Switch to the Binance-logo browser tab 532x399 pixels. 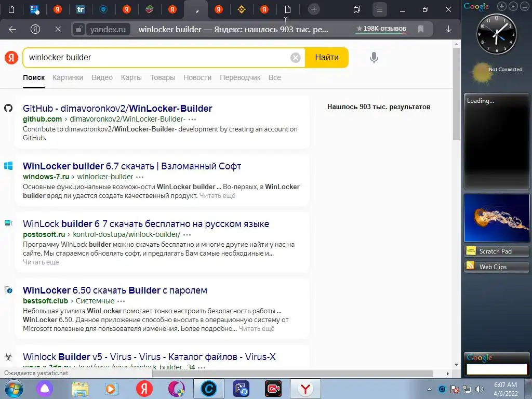(242, 9)
